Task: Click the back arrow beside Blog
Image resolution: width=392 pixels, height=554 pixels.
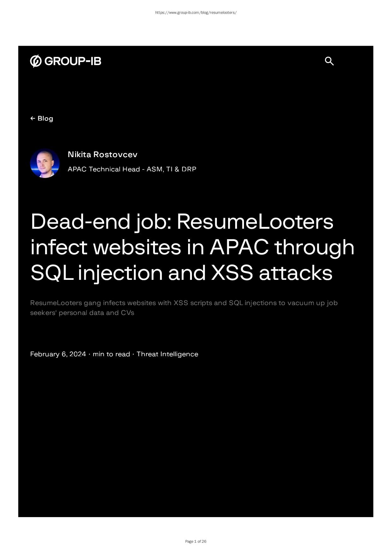Action: (x=33, y=118)
